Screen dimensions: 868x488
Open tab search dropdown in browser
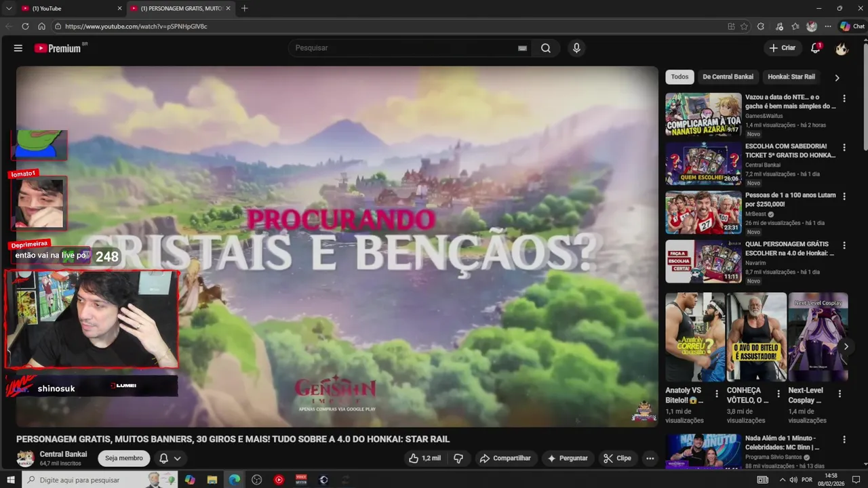click(9, 8)
